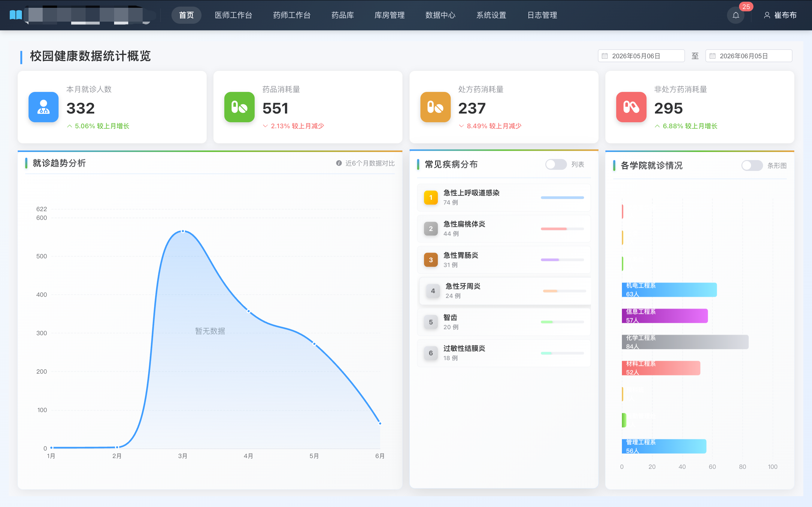812x507 pixels.
Task: Open 医师工作台 menu
Action: pos(233,15)
